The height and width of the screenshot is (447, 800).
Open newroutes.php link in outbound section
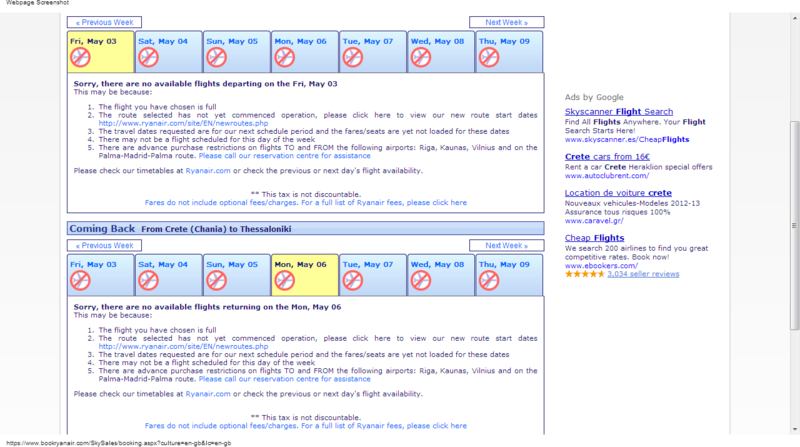tap(183, 123)
